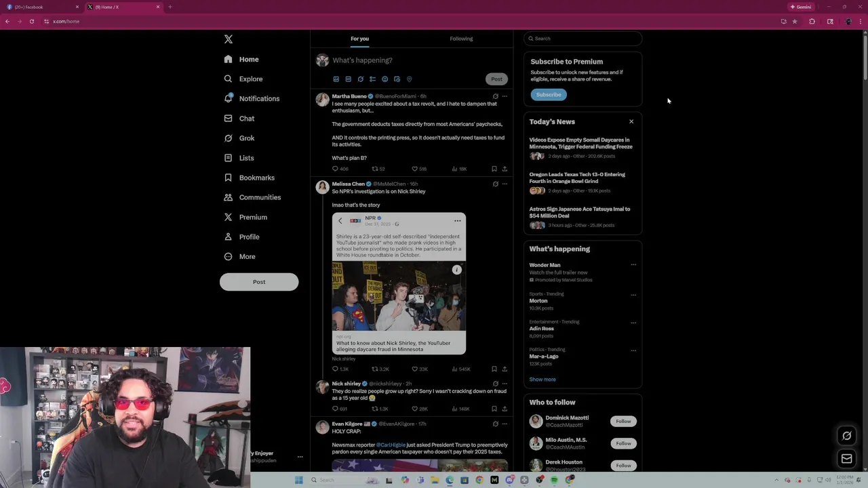Viewport: 868px width, 488px height.
Task: Open the @CarlHigbie mention link
Action: click(x=391, y=445)
